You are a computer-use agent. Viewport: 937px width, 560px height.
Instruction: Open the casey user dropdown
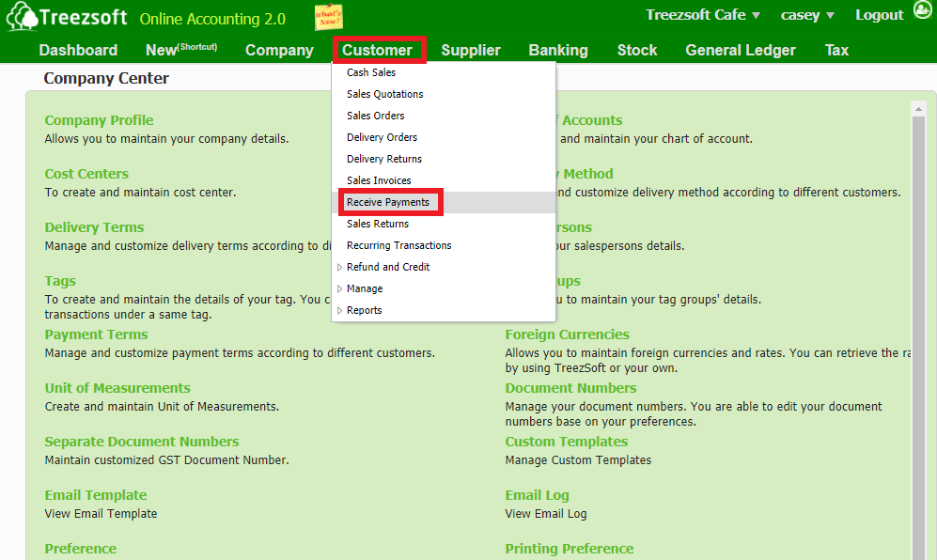[806, 16]
